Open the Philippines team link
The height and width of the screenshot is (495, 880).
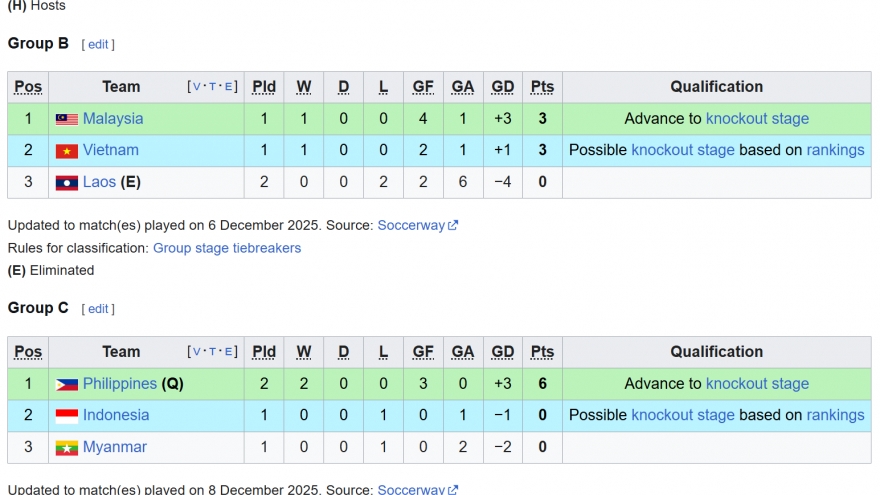pyautogui.click(x=120, y=384)
